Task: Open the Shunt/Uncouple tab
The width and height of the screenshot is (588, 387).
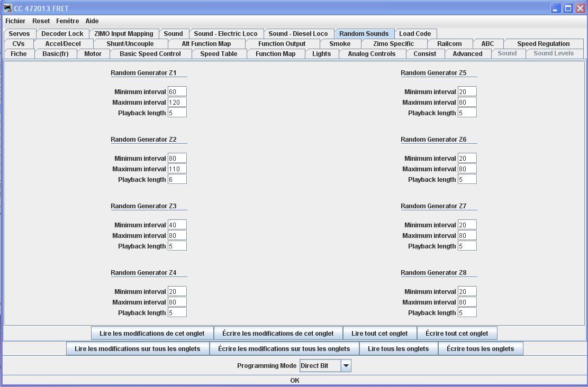Action: click(x=130, y=44)
